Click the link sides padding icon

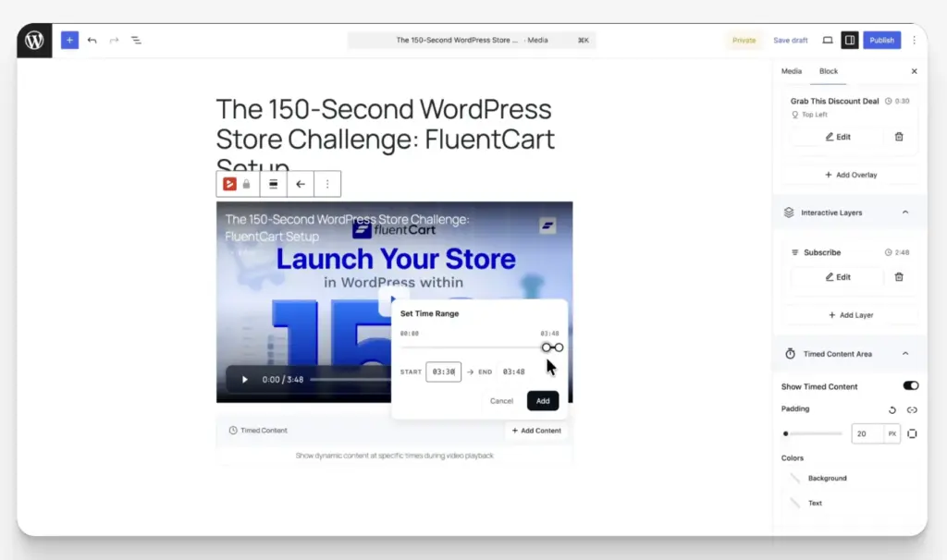912,410
